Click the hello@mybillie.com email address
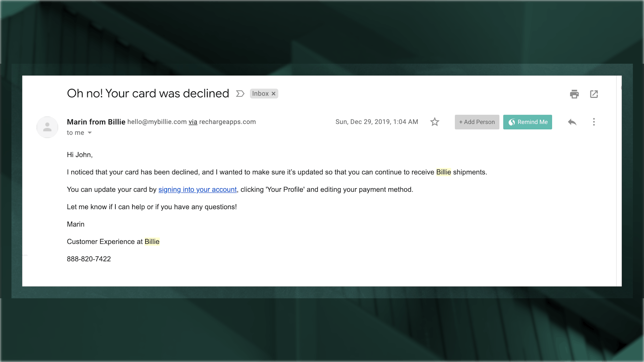The width and height of the screenshot is (644, 362). click(157, 122)
